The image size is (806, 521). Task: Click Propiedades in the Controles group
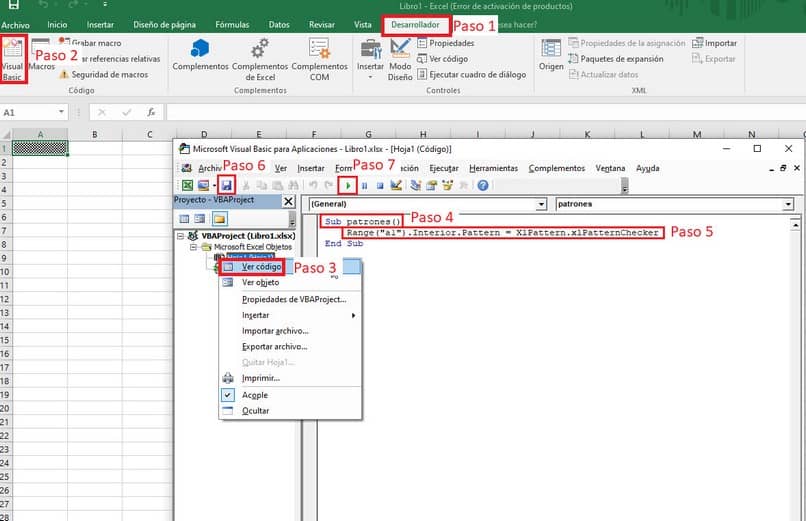(446, 43)
